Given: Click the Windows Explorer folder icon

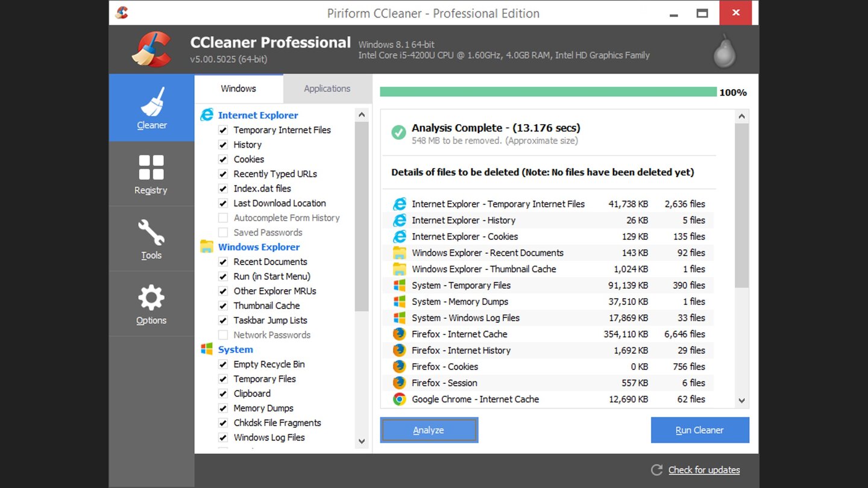Looking at the screenshot, I should [x=207, y=246].
